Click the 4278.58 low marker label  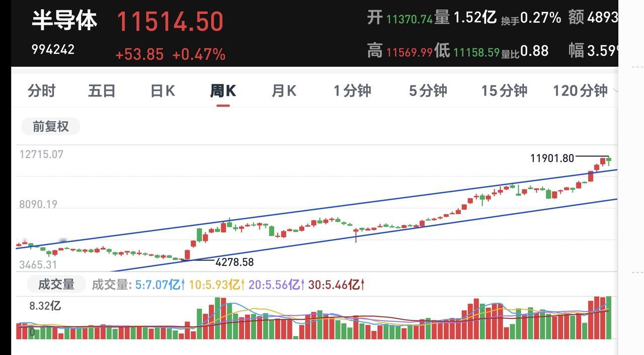234,262
